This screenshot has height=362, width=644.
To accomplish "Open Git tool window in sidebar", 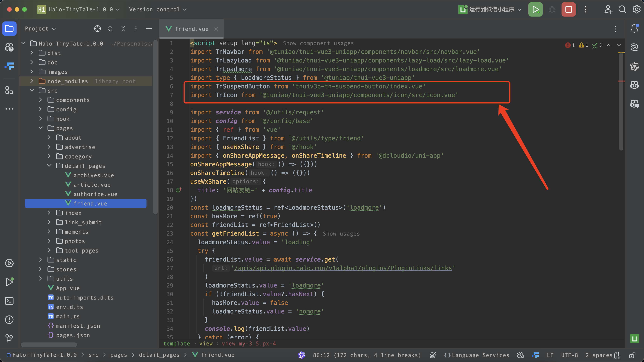I will (9, 338).
